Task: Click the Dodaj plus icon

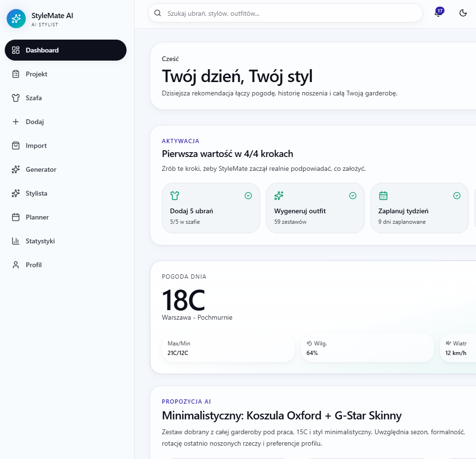Action: tap(16, 122)
